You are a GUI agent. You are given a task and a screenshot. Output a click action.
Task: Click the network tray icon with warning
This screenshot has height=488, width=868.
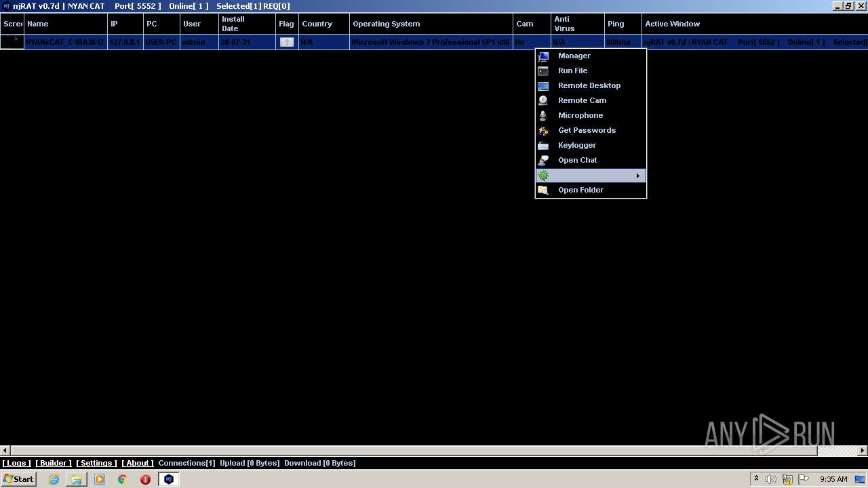[787, 479]
